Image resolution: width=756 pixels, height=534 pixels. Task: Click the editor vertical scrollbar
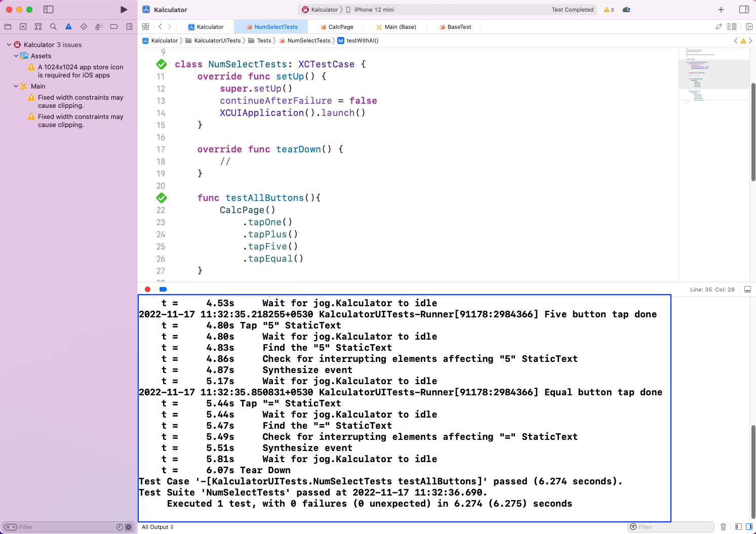click(753, 132)
